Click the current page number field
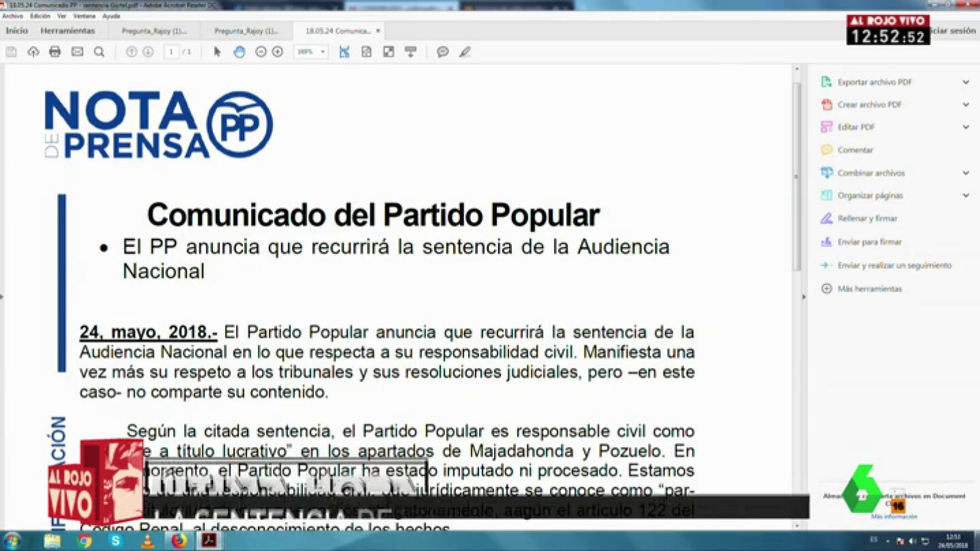The width and height of the screenshot is (980, 551). [x=171, y=52]
